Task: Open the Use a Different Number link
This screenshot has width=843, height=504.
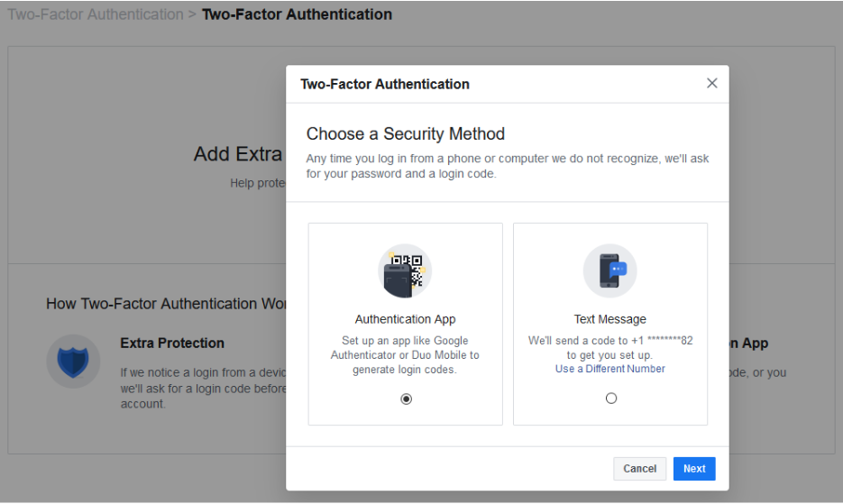Action: click(x=609, y=369)
